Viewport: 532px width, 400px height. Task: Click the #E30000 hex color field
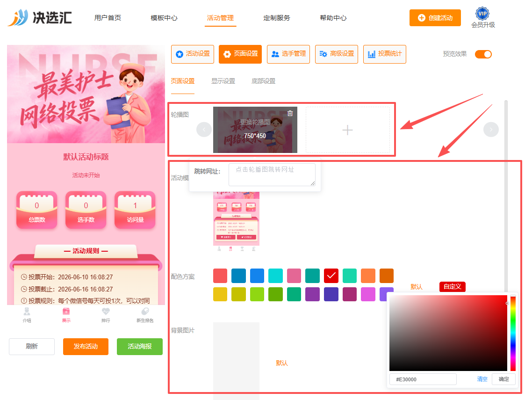tap(423, 379)
